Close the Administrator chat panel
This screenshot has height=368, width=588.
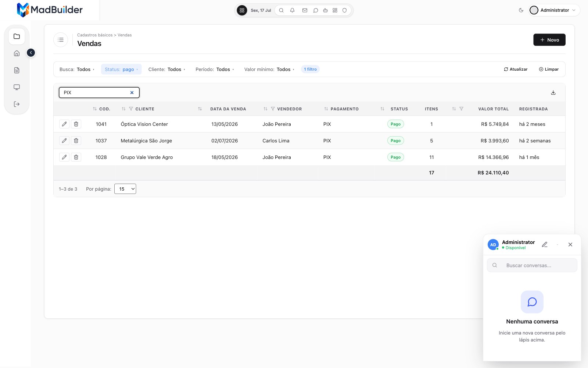[x=570, y=245]
